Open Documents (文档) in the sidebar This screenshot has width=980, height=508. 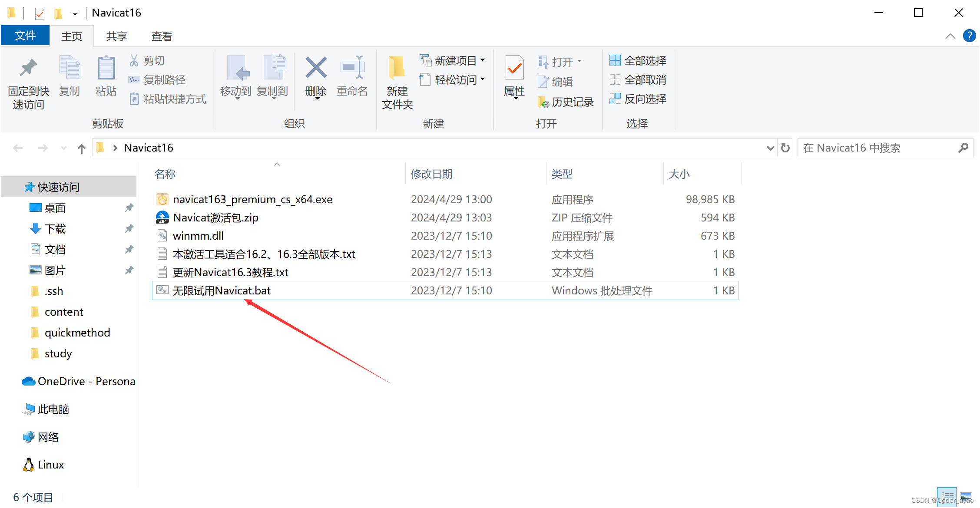pos(69,250)
